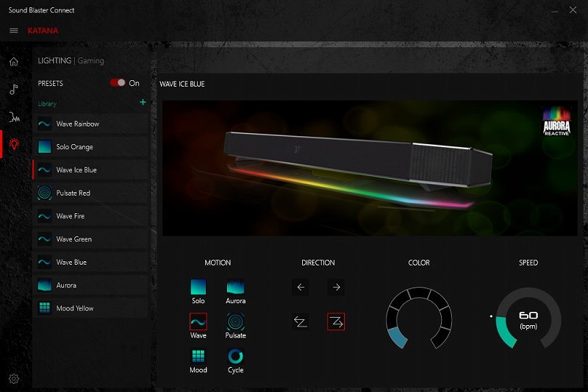Select the Wave Fire preset

90,216
